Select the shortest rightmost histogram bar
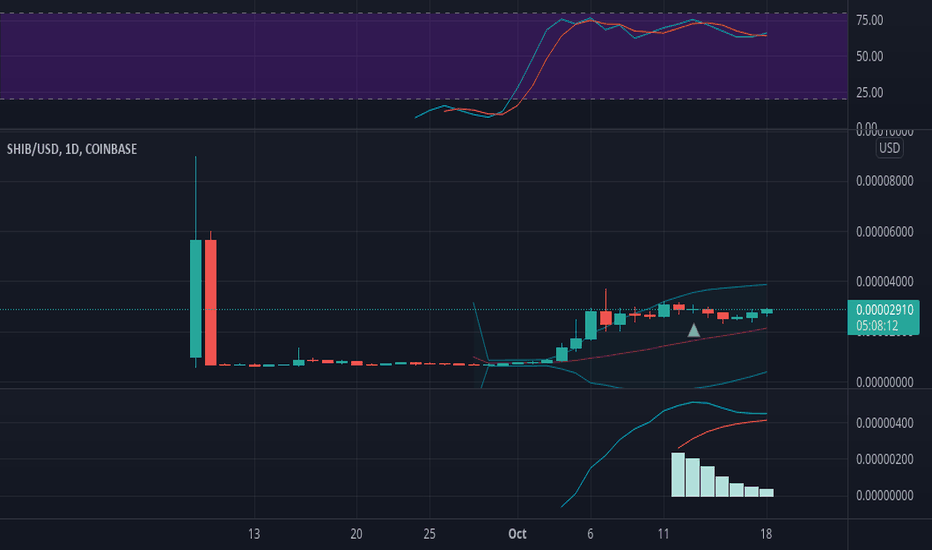932x550 pixels. (766, 493)
